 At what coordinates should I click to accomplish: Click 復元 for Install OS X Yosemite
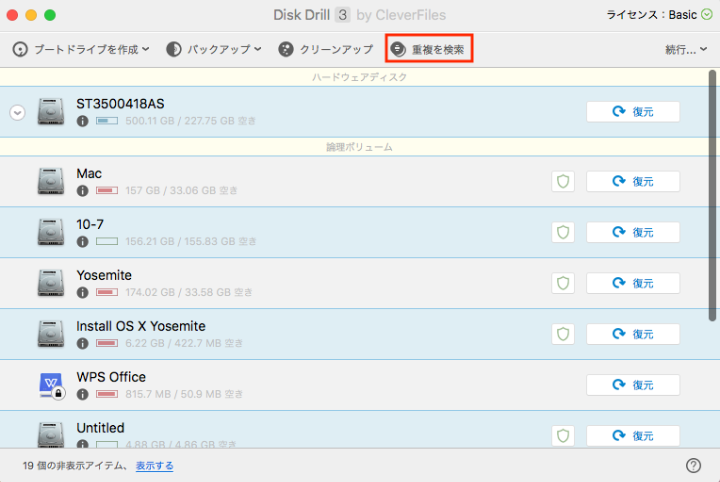tap(633, 334)
